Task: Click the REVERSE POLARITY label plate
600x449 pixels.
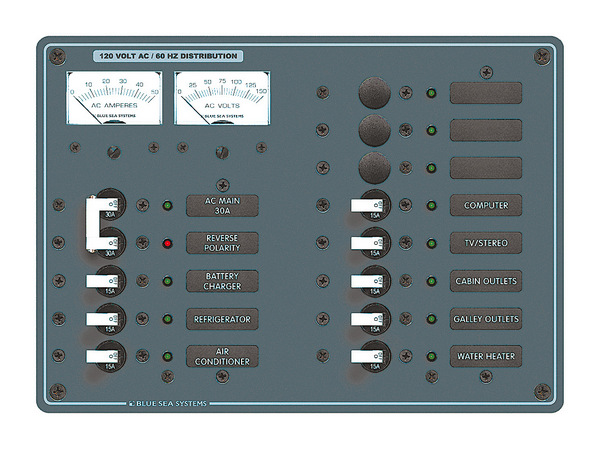Action: pyautogui.click(x=222, y=243)
